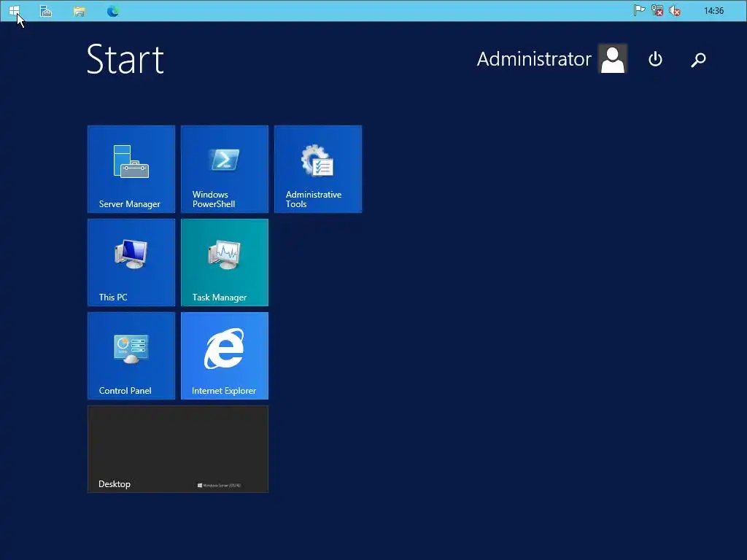Viewport: 747px width, 560px height.
Task: Click the 14:36 clock in tray
Action: [713, 10]
